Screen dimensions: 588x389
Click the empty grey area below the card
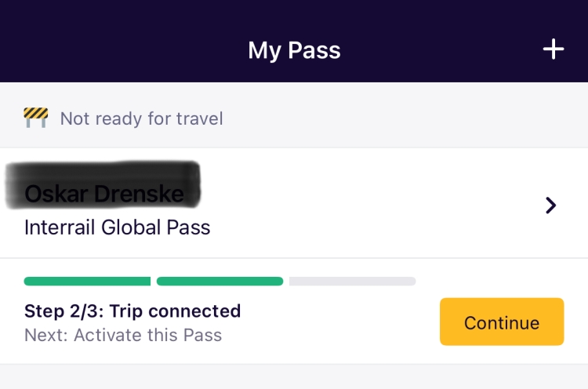(x=294, y=376)
